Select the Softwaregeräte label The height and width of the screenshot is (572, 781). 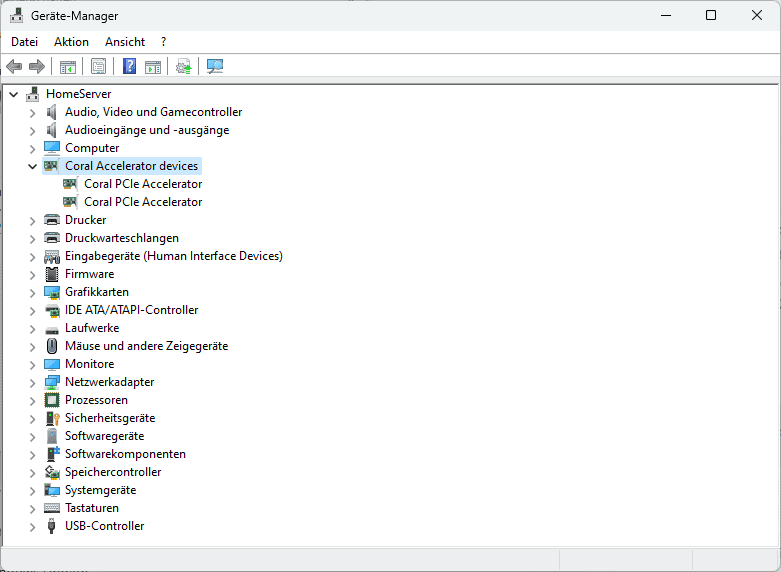tap(105, 436)
